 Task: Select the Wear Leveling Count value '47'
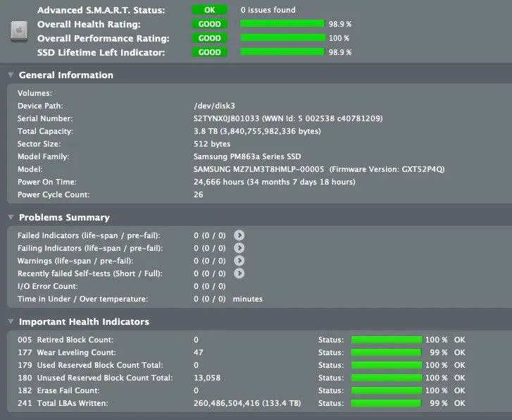pyautogui.click(x=198, y=352)
